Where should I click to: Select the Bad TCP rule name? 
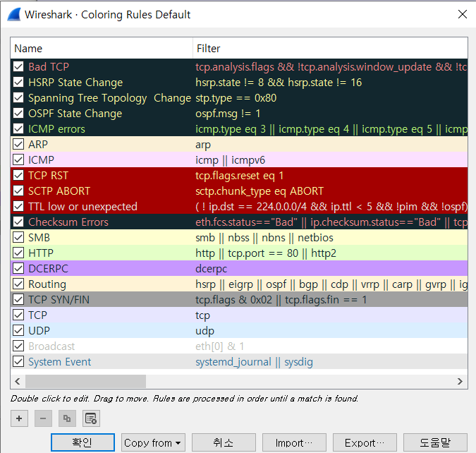49,66
